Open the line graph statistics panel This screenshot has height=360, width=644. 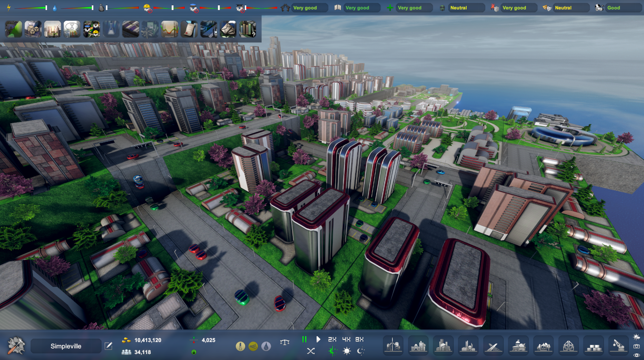[170, 29]
